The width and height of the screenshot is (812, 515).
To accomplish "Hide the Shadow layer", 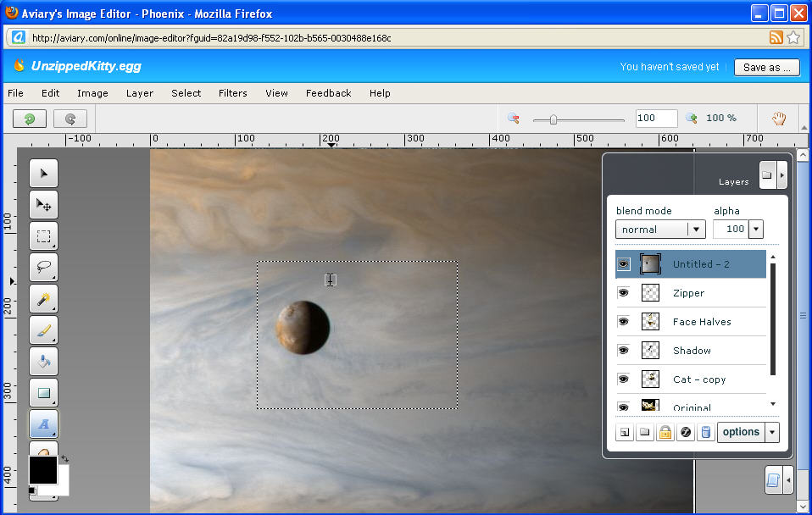I will [624, 350].
